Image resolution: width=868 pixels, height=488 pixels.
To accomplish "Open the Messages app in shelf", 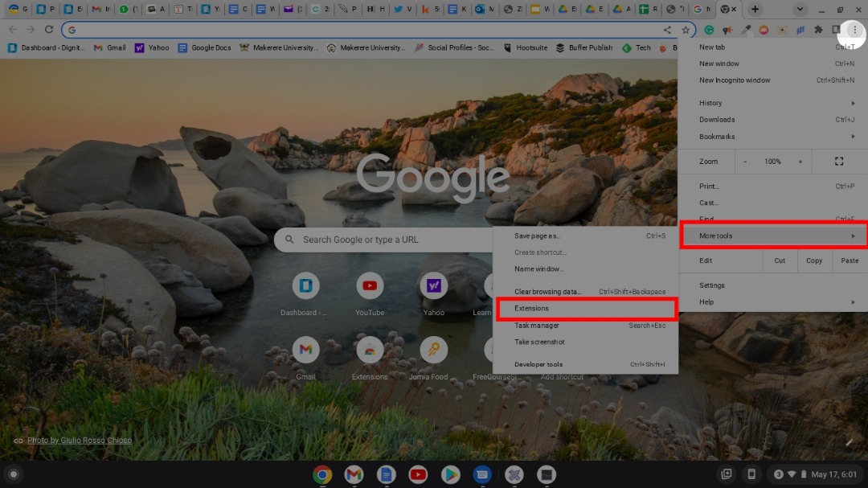I will [x=482, y=474].
